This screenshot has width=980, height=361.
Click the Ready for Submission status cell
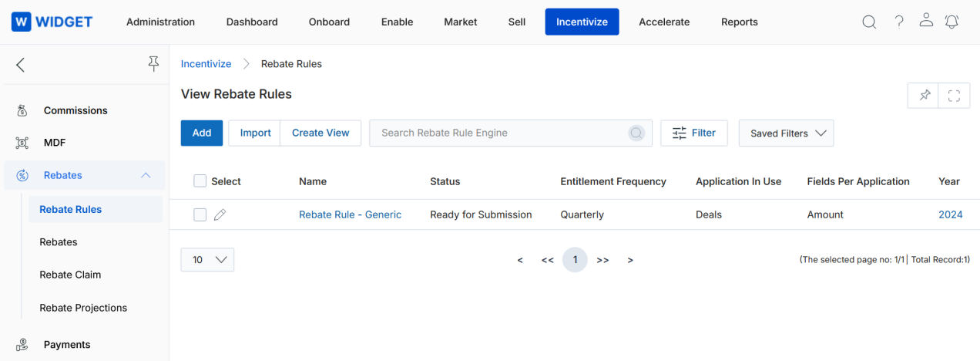(x=481, y=214)
